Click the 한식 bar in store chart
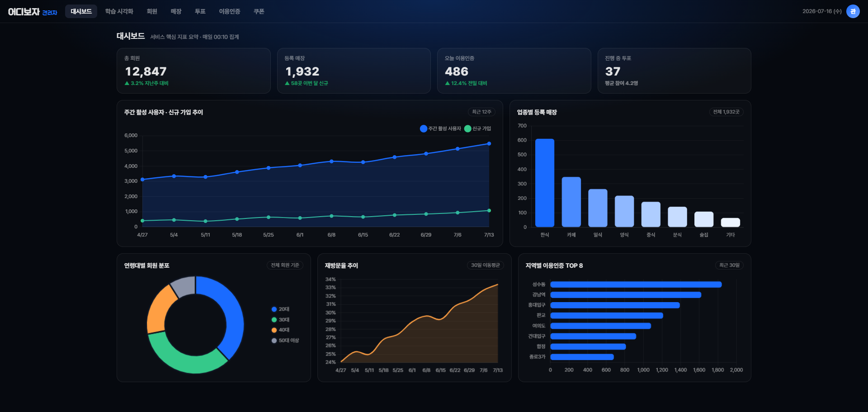868x412 pixels. [545, 183]
